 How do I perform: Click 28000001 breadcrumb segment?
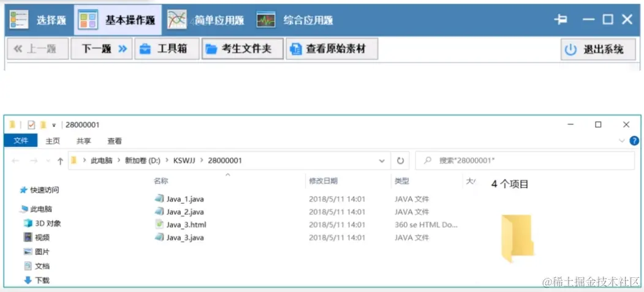click(225, 161)
